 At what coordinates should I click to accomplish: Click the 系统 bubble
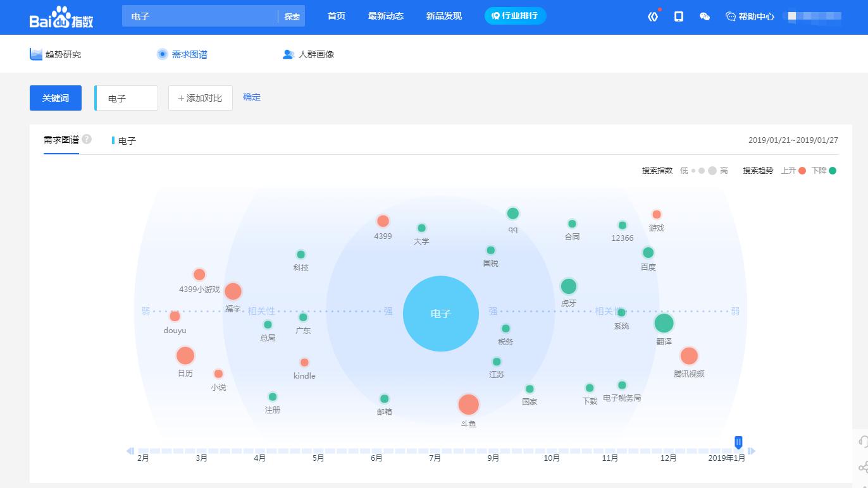(x=621, y=312)
